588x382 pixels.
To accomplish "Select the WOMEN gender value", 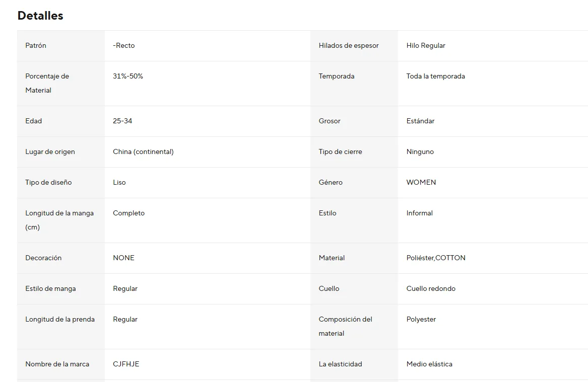I will [421, 182].
